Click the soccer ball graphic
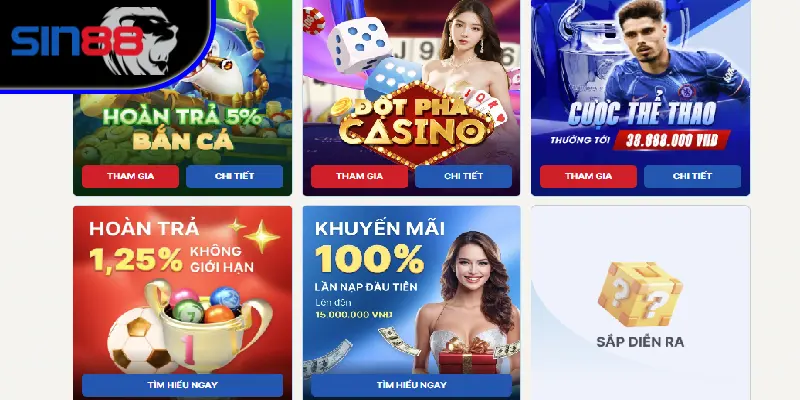Screen dimensions: 800x400 pos(138,340)
